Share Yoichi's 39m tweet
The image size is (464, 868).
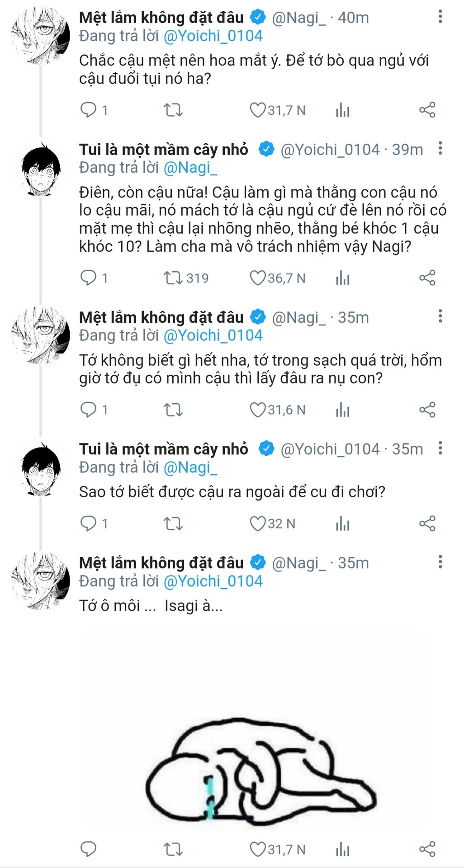pyautogui.click(x=427, y=278)
